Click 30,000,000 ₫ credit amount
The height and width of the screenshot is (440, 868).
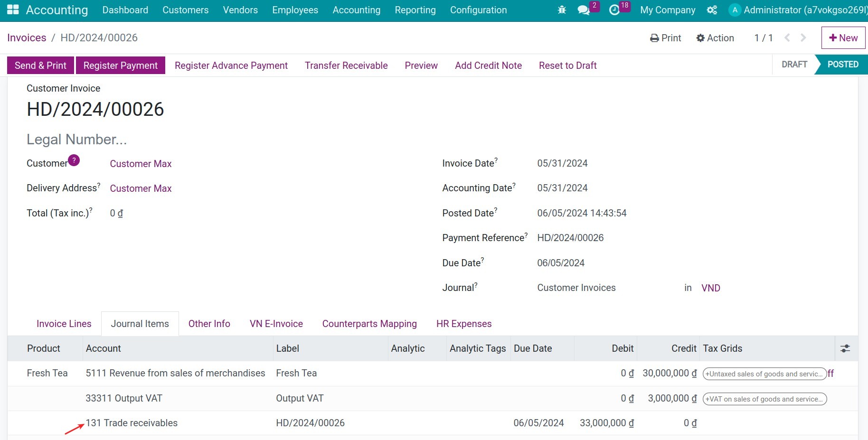tap(670, 374)
